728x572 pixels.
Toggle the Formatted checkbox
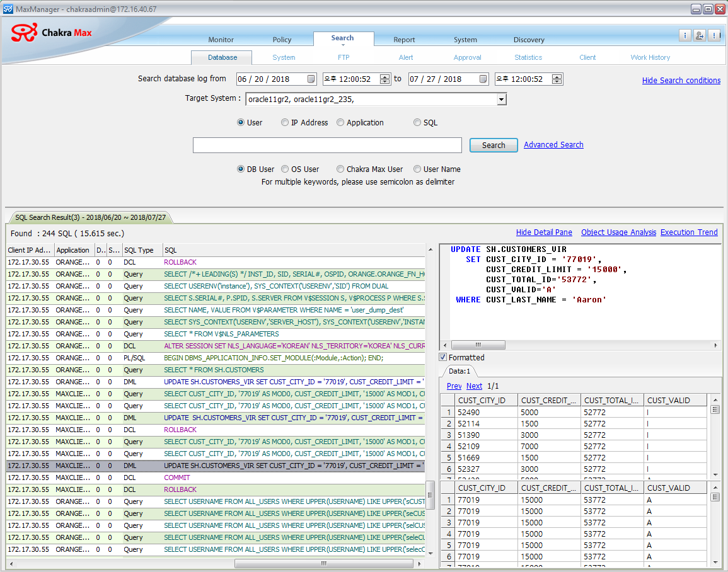click(x=443, y=357)
